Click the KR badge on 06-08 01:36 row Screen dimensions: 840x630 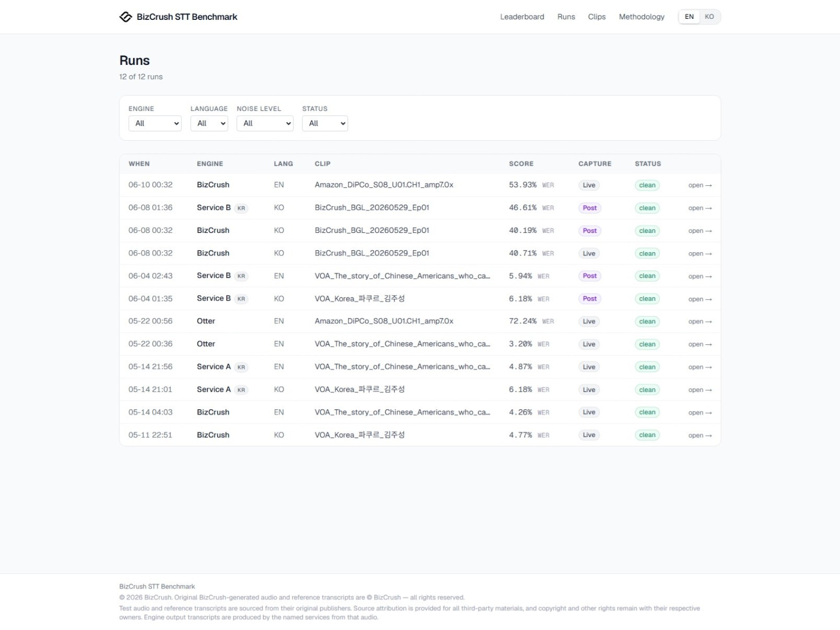pos(241,208)
